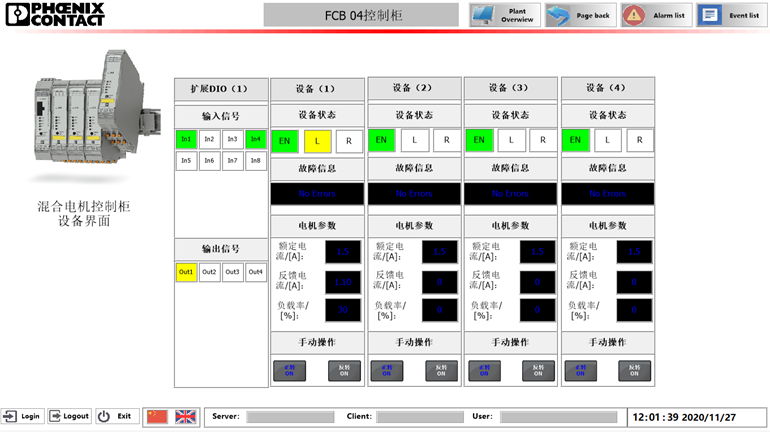Toggle the Out3 output signal
Viewport: 770px width, 432px height.
(232, 272)
